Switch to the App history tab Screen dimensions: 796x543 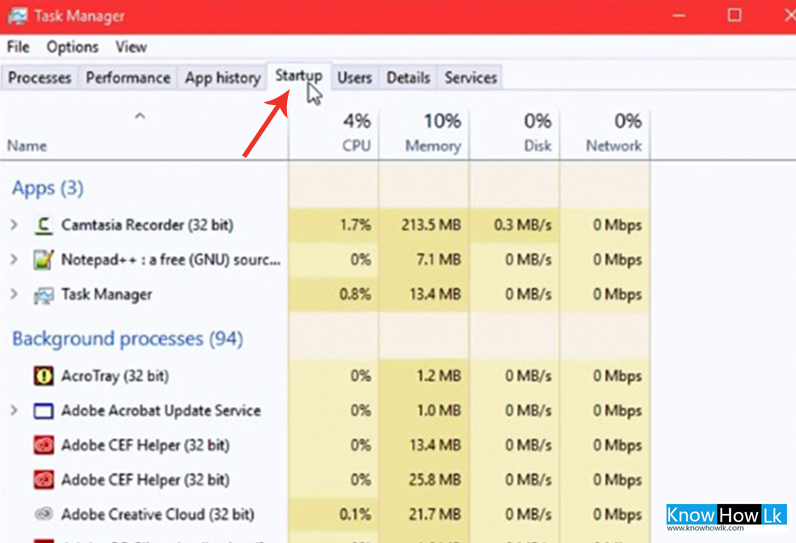pyautogui.click(x=222, y=78)
